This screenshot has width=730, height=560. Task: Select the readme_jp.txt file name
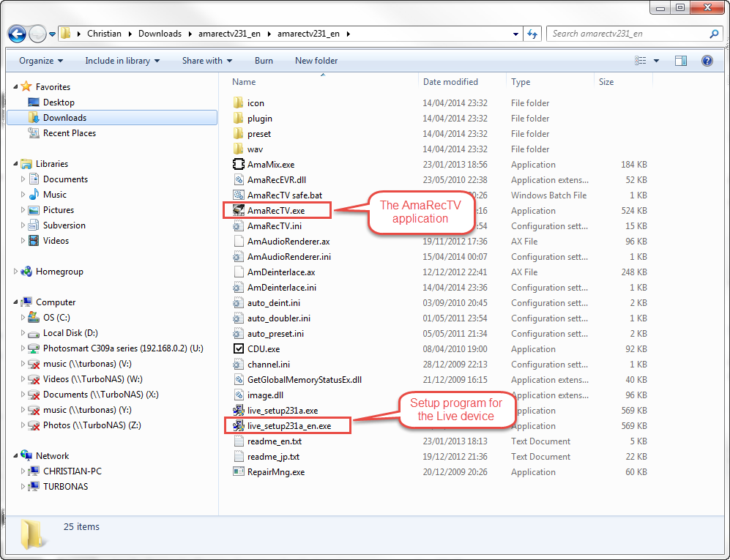pyautogui.click(x=273, y=457)
